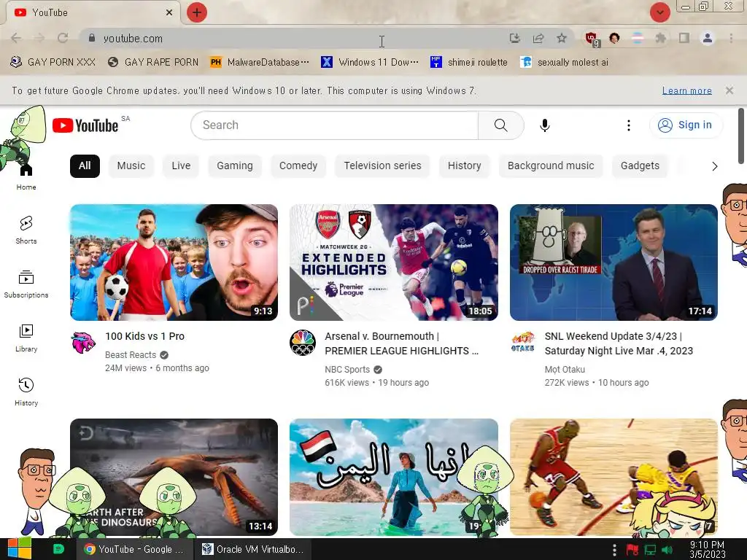Show more chips with right chevron
Viewport: 747px width, 560px height.
click(714, 166)
